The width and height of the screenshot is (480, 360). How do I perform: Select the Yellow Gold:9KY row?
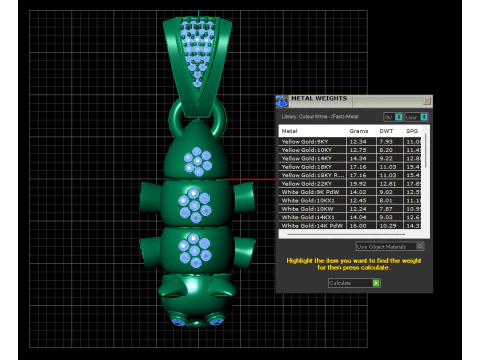(x=350, y=142)
